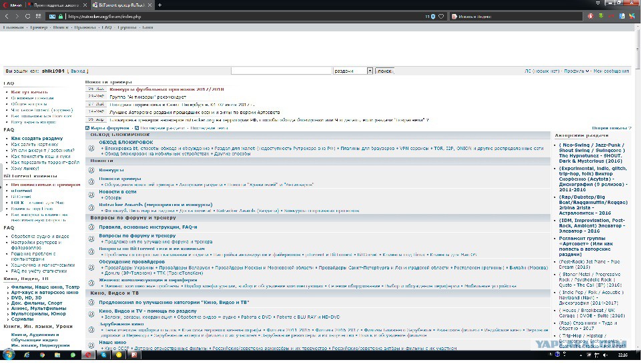Click the blue translate extension icon
Image resolution: width=644 pixels, height=364 pixels.
622,17
